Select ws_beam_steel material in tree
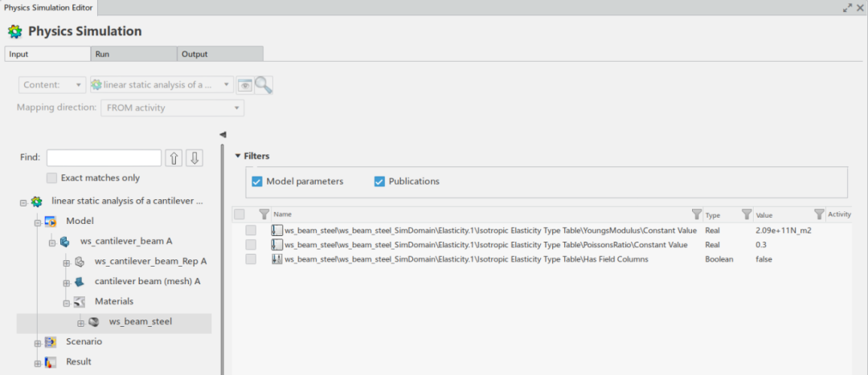 point(141,322)
